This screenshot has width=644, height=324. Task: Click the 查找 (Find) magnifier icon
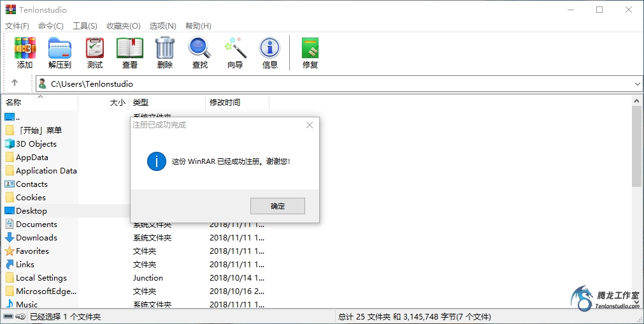click(x=199, y=48)
